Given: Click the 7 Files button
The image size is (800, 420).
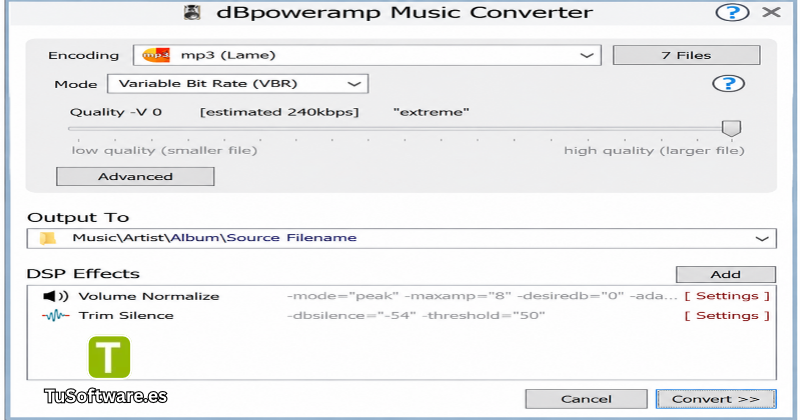Looking at the screenshot, I should (x=686, y=55).
